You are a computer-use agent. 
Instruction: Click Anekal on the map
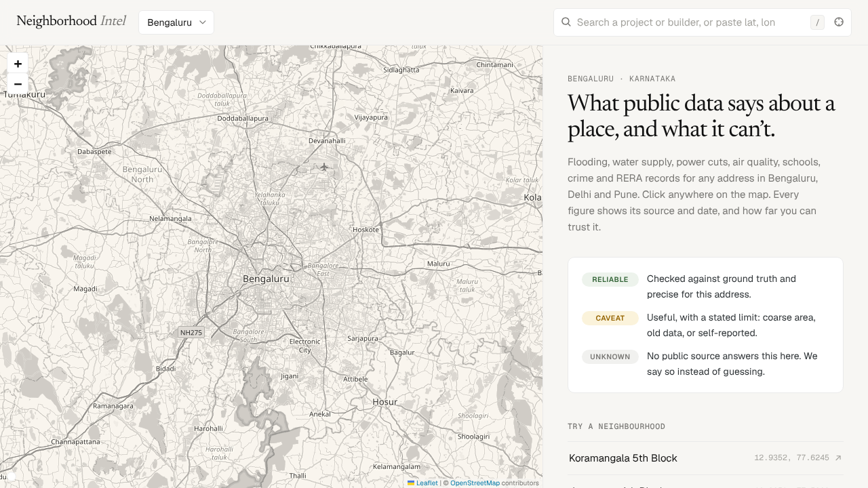(320, 413)
